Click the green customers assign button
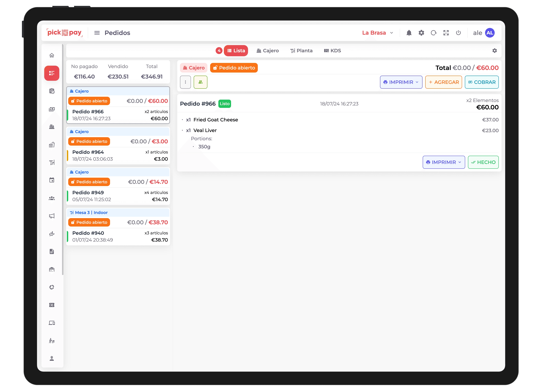Image resolution: width=543 pixels, height=392 pixels. 200,82
